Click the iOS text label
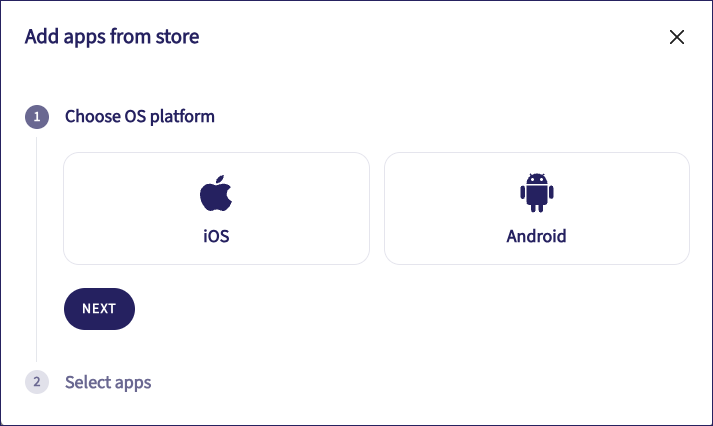 coord(216,237)
